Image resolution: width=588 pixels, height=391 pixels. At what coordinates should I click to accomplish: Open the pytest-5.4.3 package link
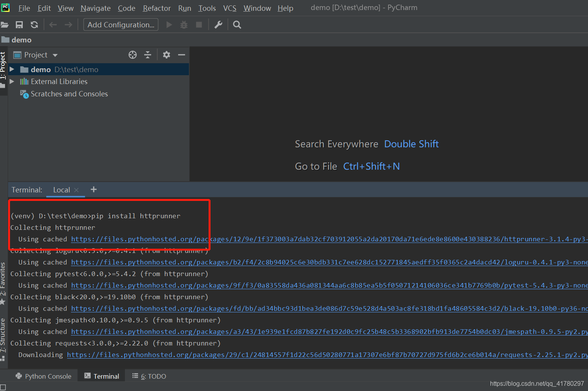click(329, 285)
